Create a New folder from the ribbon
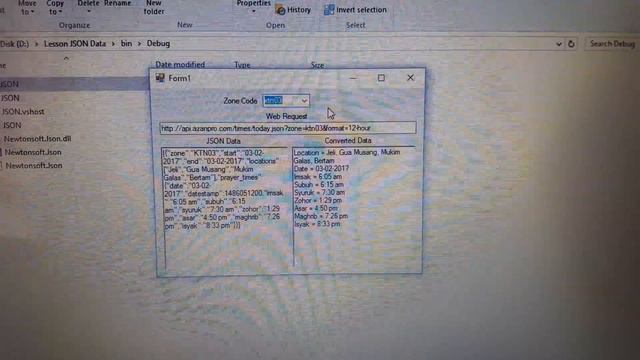640x360 pixels. pyautogui.click(x=154, y=7)
